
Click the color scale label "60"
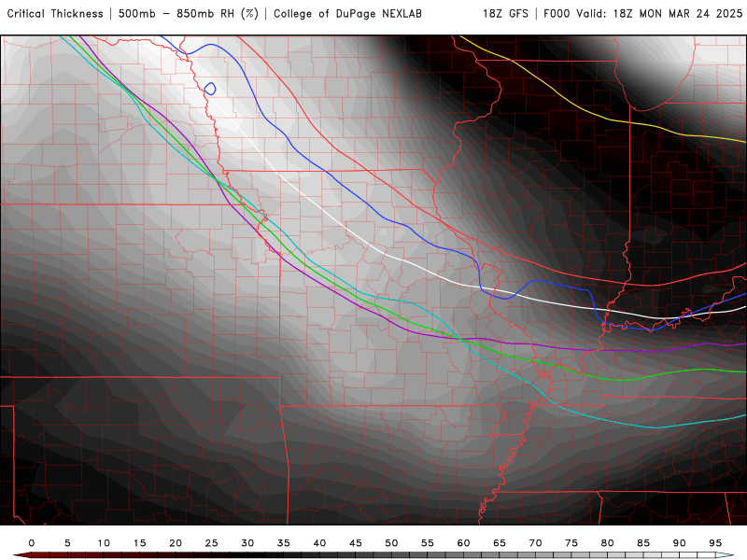click(x=463, y=543)
